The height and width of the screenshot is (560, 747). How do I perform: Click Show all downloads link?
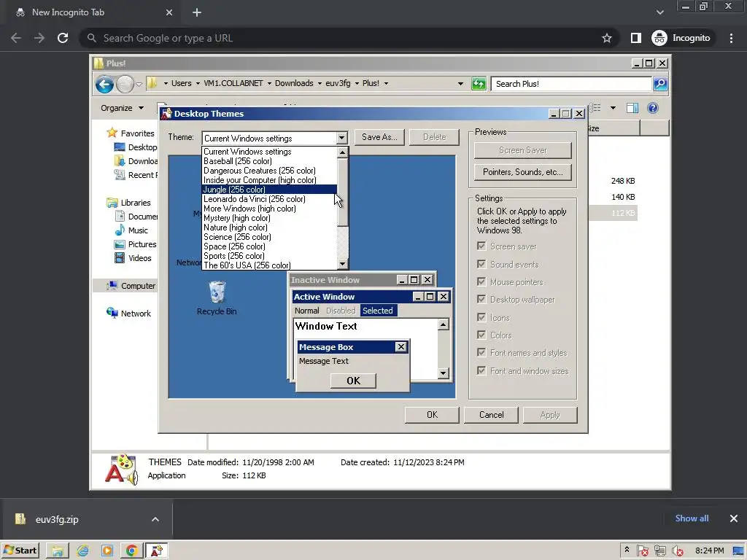click(692, 518)
